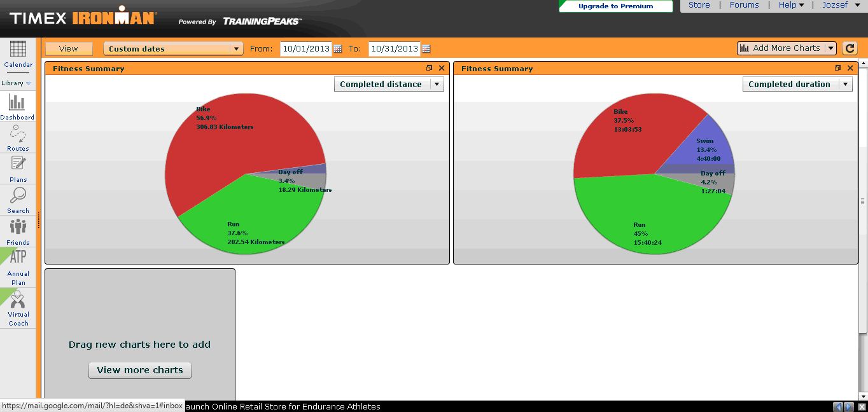Open the To date calendar picker
Viewport: 868px width, 412px height.
[426, 49]
